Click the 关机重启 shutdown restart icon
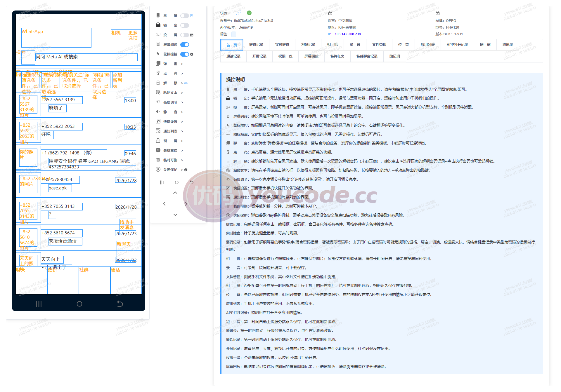 click(158, 150)
